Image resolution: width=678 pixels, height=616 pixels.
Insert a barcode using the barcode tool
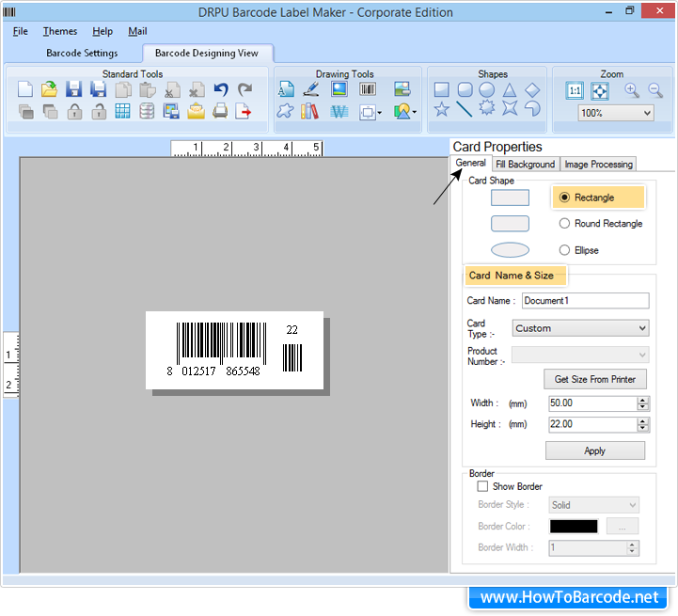(x=368, y=89)
